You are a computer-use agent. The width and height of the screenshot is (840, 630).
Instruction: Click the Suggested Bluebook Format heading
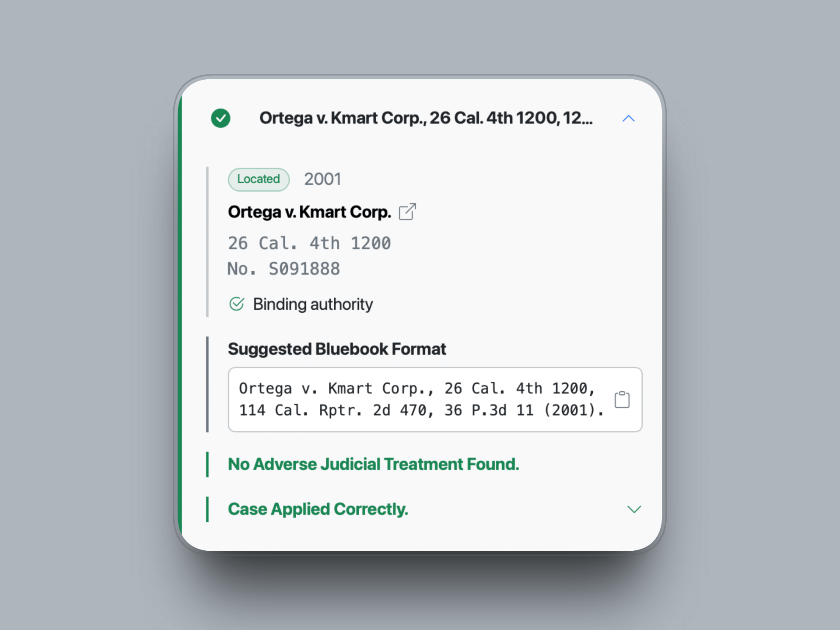pyautogui.click(x=337, y=349)
